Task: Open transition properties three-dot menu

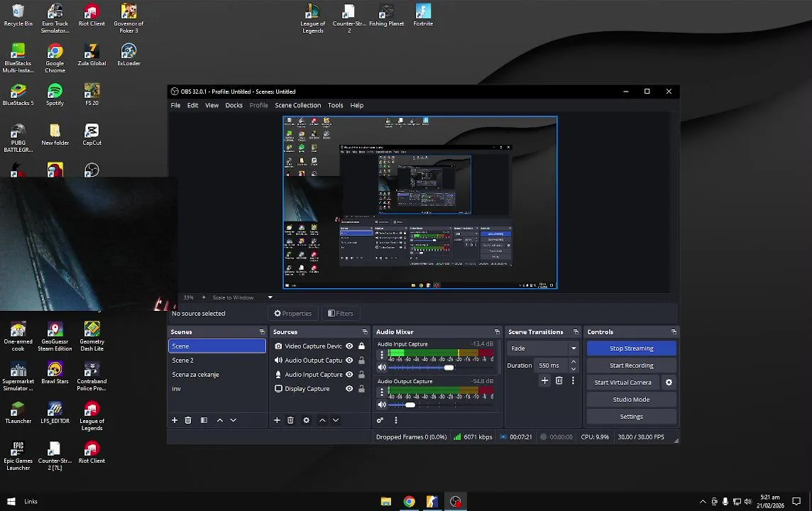Action: pos(574,380)
